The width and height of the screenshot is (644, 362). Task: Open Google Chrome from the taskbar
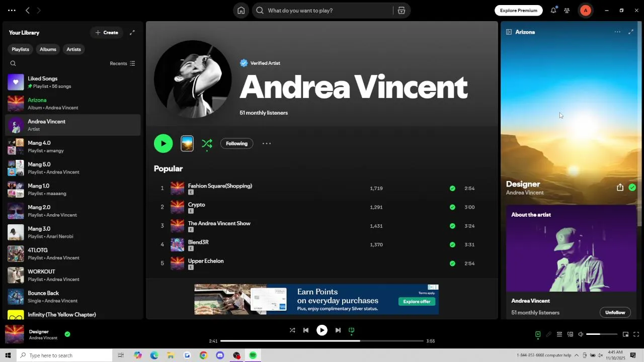(203, 355)
